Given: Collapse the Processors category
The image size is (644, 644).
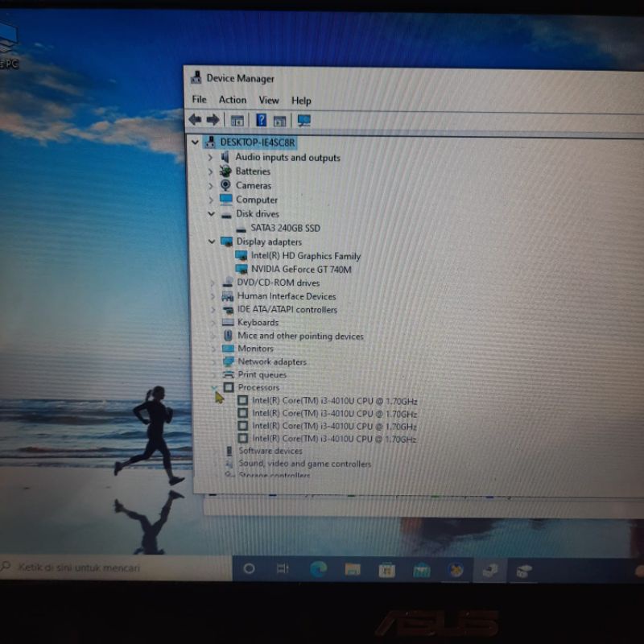Looking at the screenshot, I should tap(214, 387).
